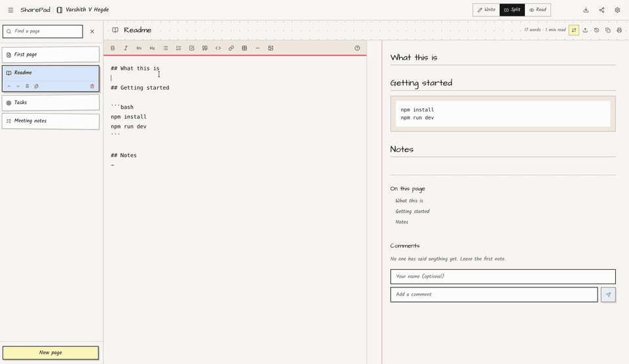The width and height of the screenshot is (629, 364).
Task: Insert a Heading 1 with H1 button
Action: [x=139, y=48]
